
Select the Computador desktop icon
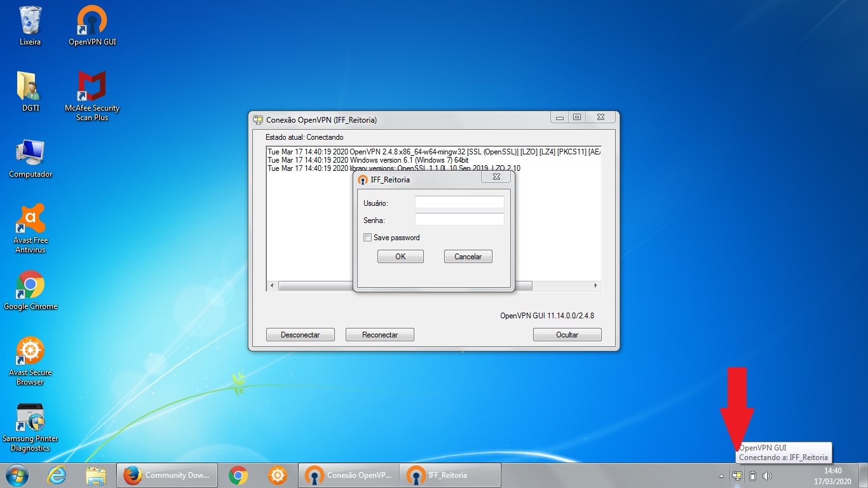tap(30, 159)
